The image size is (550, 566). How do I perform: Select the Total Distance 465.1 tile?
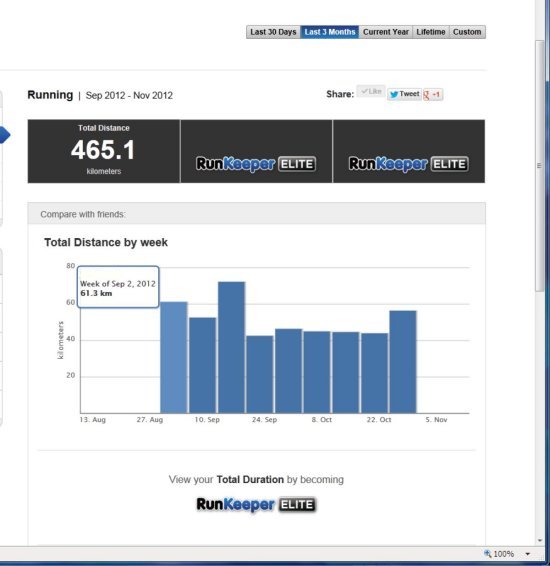[x=104, y=152]
